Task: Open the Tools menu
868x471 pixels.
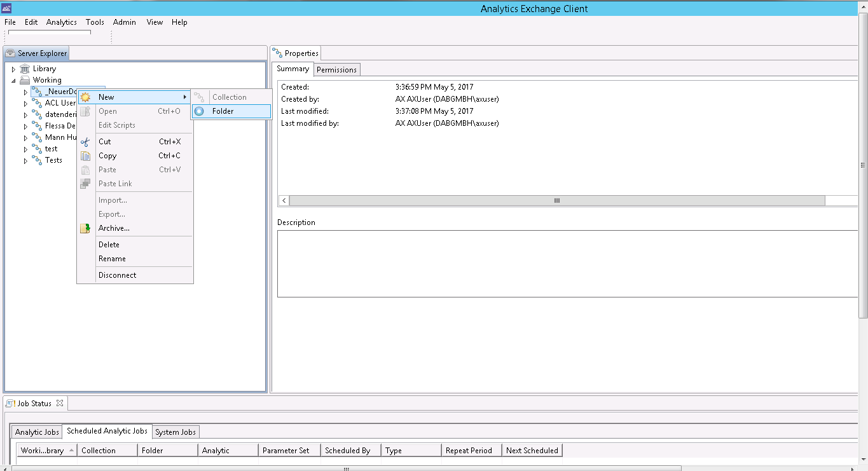Action: click(95, 22)
